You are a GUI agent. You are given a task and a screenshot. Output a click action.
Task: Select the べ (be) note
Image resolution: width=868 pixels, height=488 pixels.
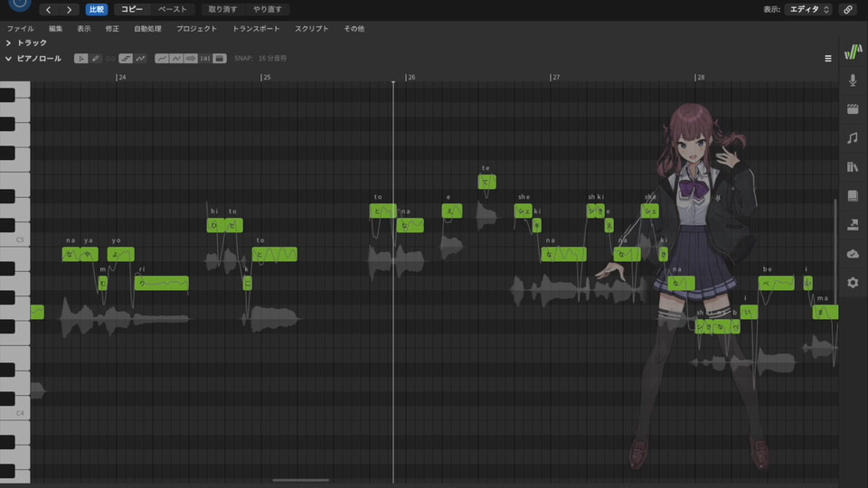point(776,283)
